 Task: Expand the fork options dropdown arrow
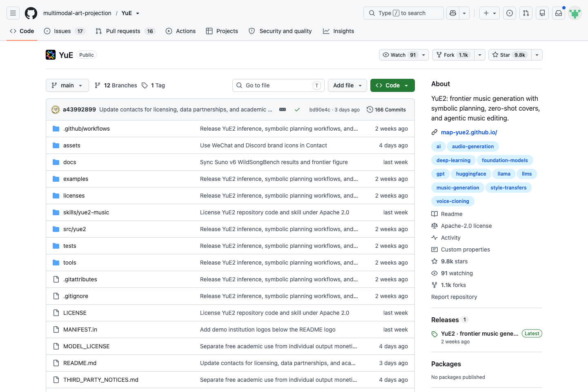[480, 55]
